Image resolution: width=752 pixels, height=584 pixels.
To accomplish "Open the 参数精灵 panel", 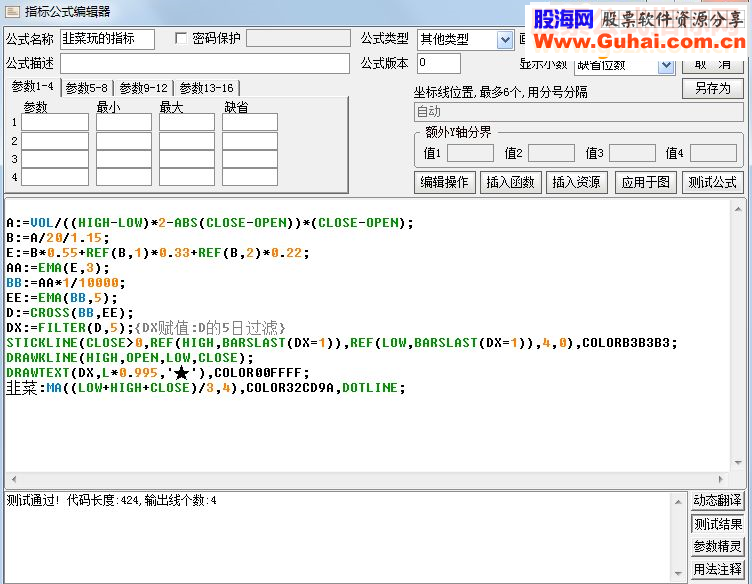I will (x=717, y=546).
